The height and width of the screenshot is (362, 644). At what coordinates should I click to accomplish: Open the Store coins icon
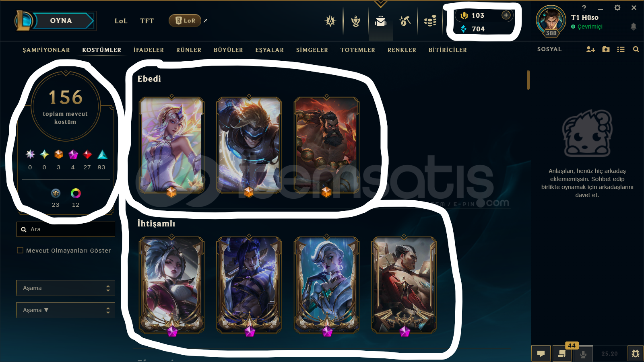pyautogui.click(x=430, y=21)
